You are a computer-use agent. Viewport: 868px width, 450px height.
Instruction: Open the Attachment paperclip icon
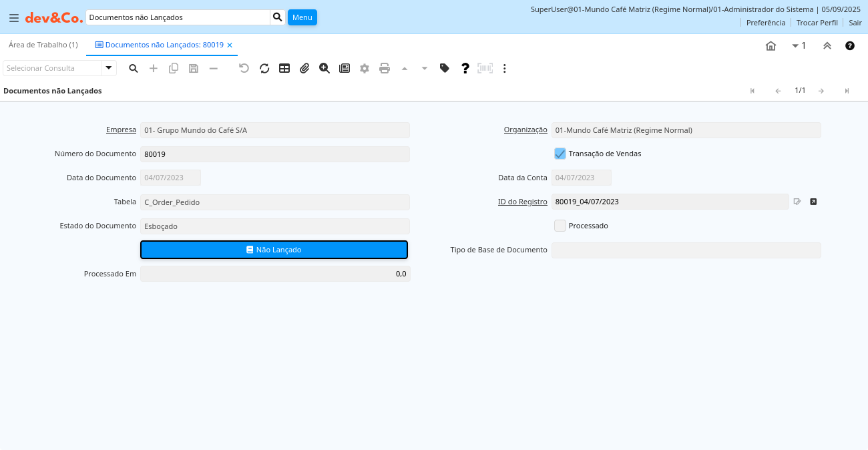(x=304, y=68)
